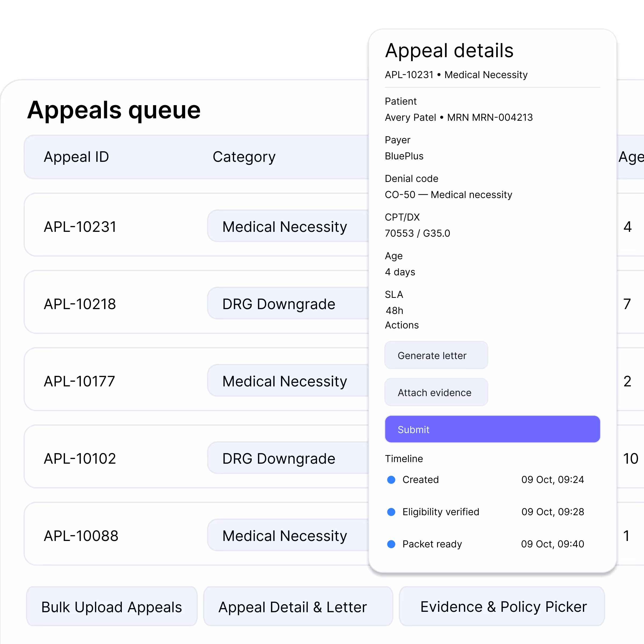Sort by Category column header
This screenshot has width=644, height=644.
[244, 157]
